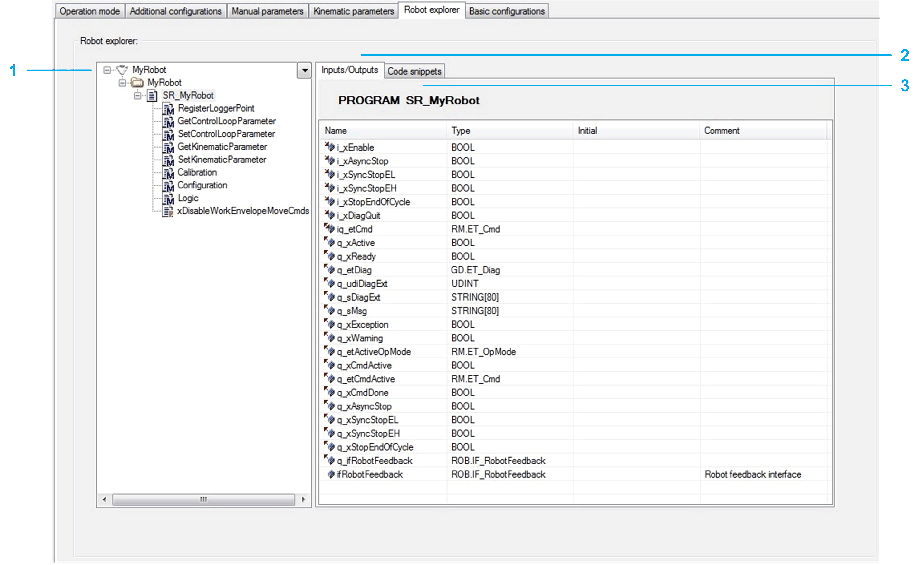924x565 pixels.
Task: Click the Initial column header
Action: pos(636,131)
